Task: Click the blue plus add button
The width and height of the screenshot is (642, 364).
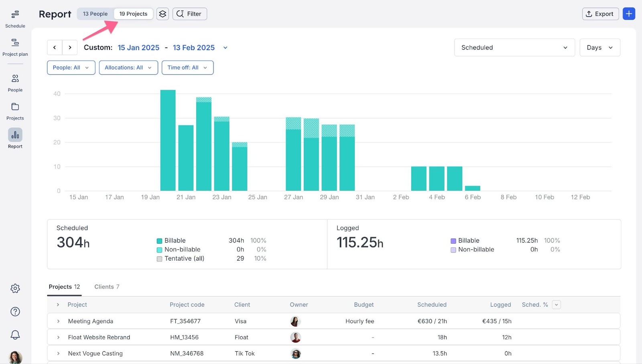Action: (x=629, y=14)
